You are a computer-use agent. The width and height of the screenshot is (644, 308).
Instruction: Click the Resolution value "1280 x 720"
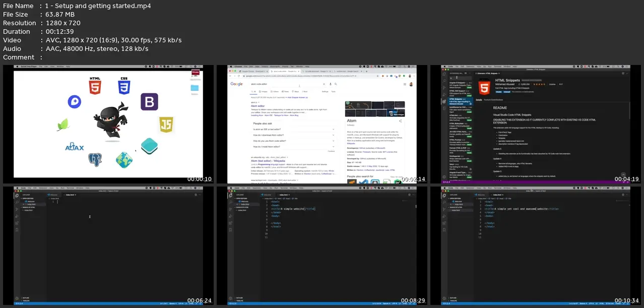tap(62, 23)
